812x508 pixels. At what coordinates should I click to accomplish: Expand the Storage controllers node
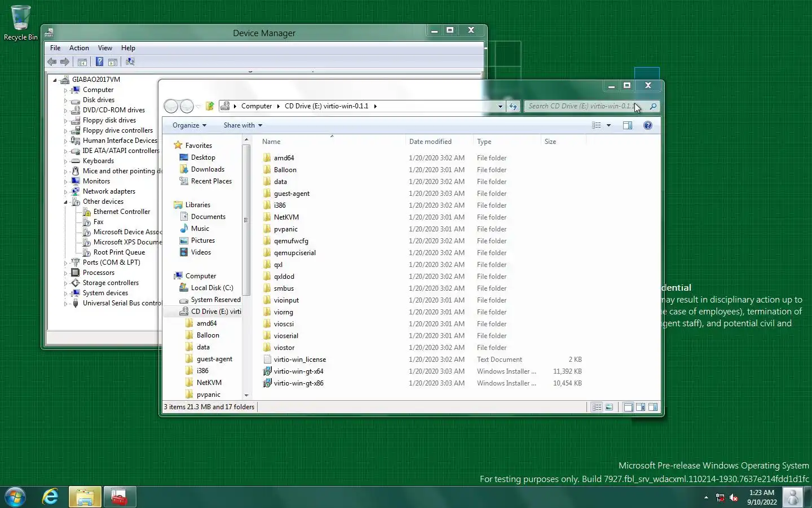65,283
